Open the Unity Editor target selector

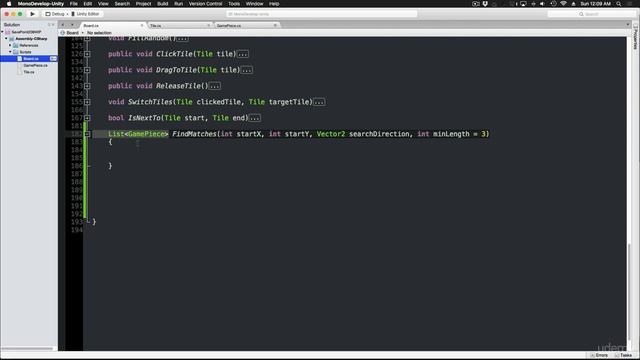86,14
